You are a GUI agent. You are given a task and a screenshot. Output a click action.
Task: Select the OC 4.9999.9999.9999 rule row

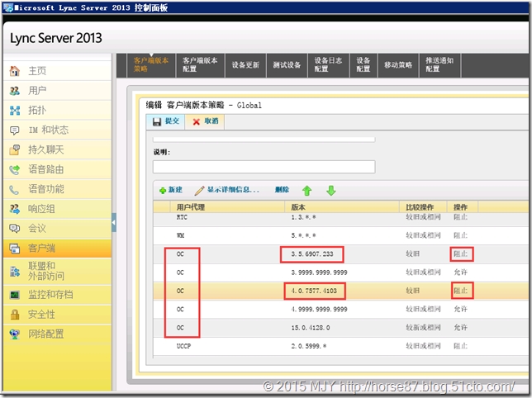[x=340, y=309]
